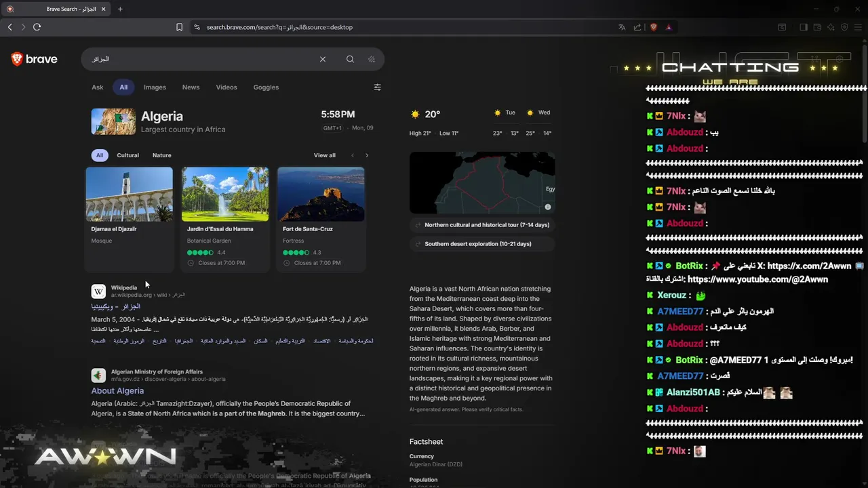The height and width of the screenshot is (488, 868).
Task: Open the Jardin d'Essai du Hamma photo
Action: point(225,194)
